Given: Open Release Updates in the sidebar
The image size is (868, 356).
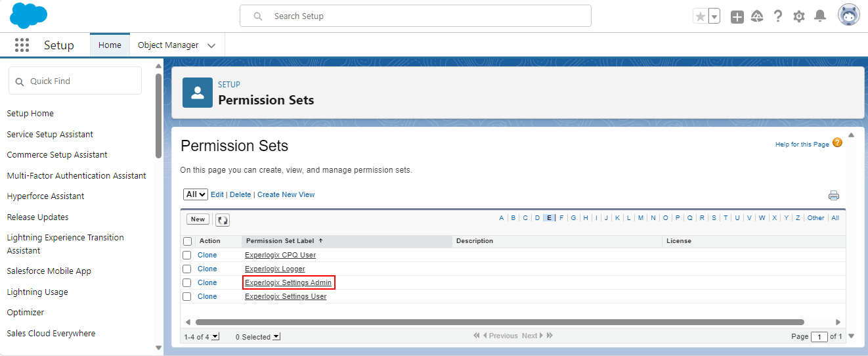Looking at the screenshot, I should [x=37, y=217].
